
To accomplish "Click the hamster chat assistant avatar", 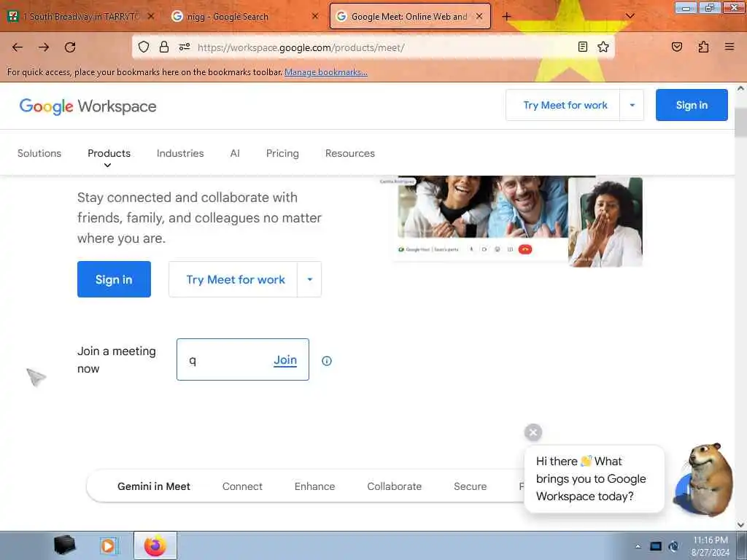I will tap(704, 480).
